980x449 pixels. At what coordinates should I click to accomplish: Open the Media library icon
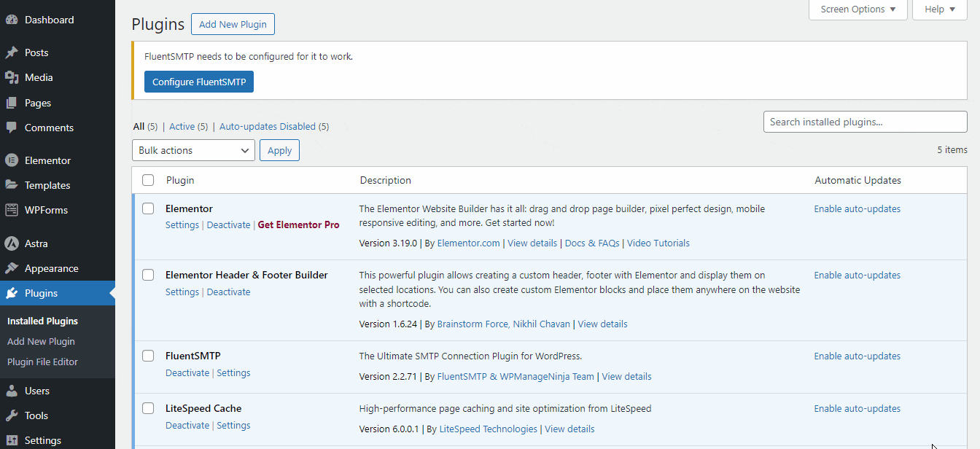click(12, 77)
